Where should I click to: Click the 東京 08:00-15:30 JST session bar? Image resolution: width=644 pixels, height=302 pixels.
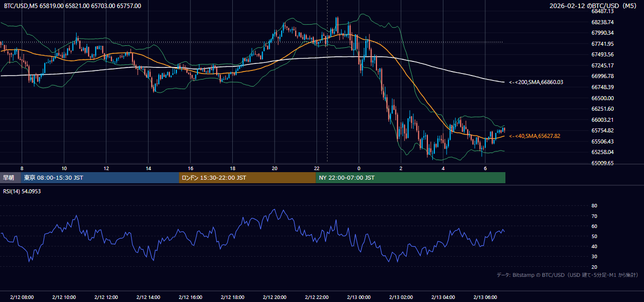pos(100,178)
